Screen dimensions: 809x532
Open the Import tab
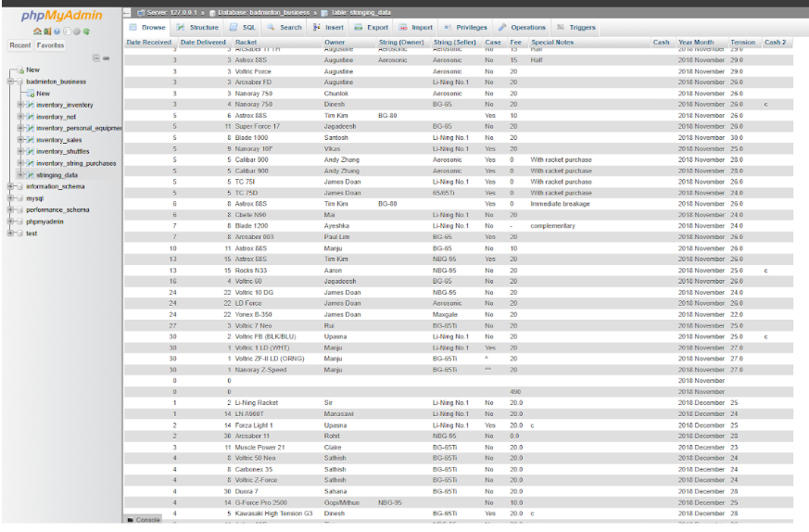(x=416, y=28)
